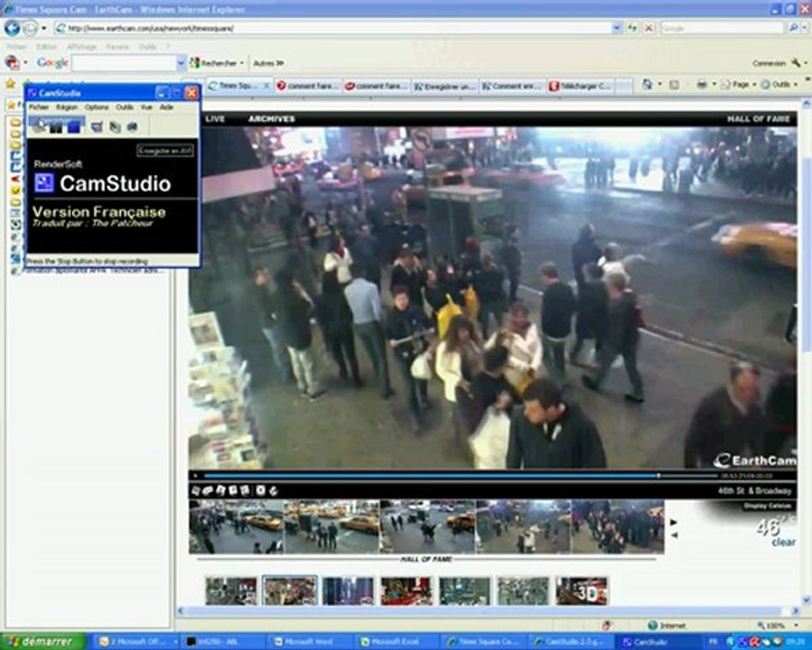Click the CamStudio screen annotations icon
The width and height of the screenshot is (812, 650).
pos(97,126)
